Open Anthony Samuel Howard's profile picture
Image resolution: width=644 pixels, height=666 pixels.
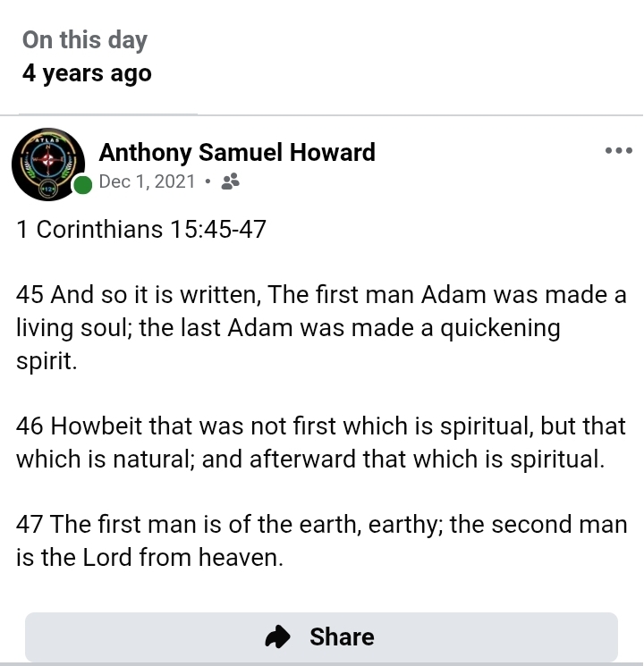tap(48, 165)
